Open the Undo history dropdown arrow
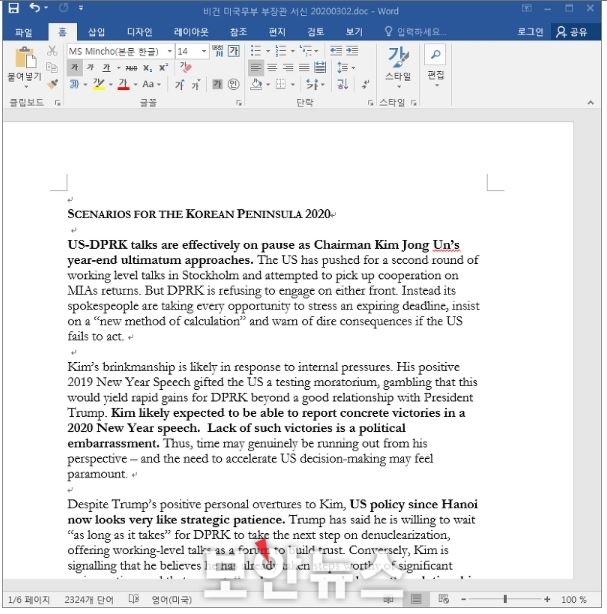The image size is (607, 614). [46, 8]
